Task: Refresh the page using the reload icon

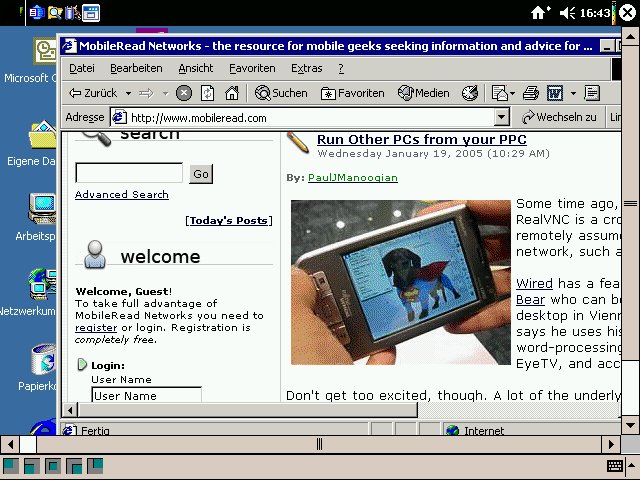Action: tap(207, 93)
